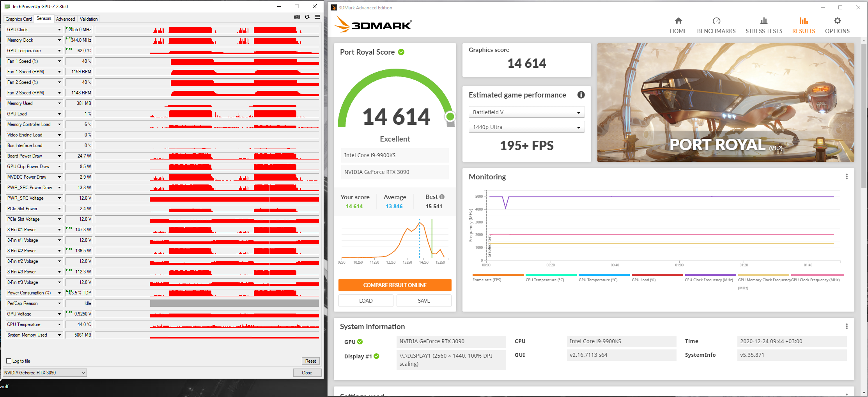Switch to the Graphics Card tab
Viewport: 868px width, 397px height.
(x=19, y=19)
